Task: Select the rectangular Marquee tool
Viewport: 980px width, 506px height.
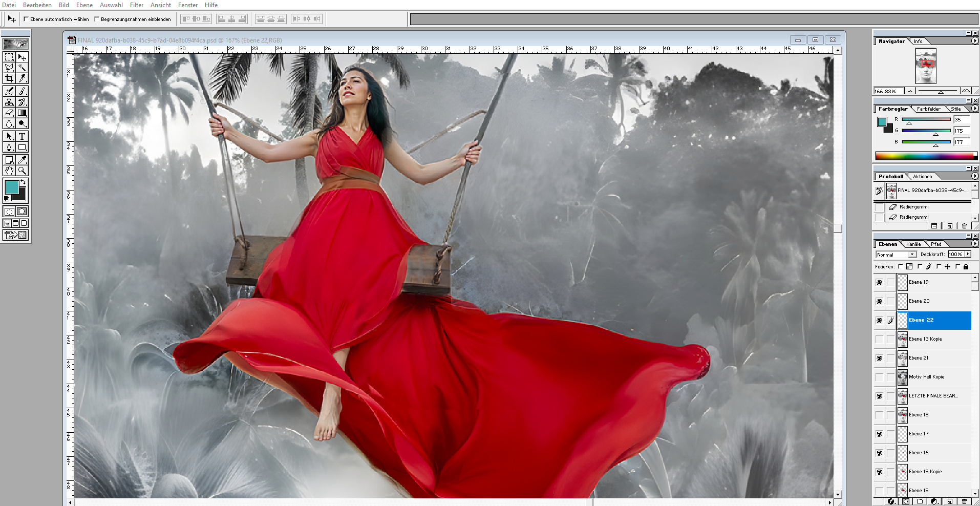Action: (9, 57)
